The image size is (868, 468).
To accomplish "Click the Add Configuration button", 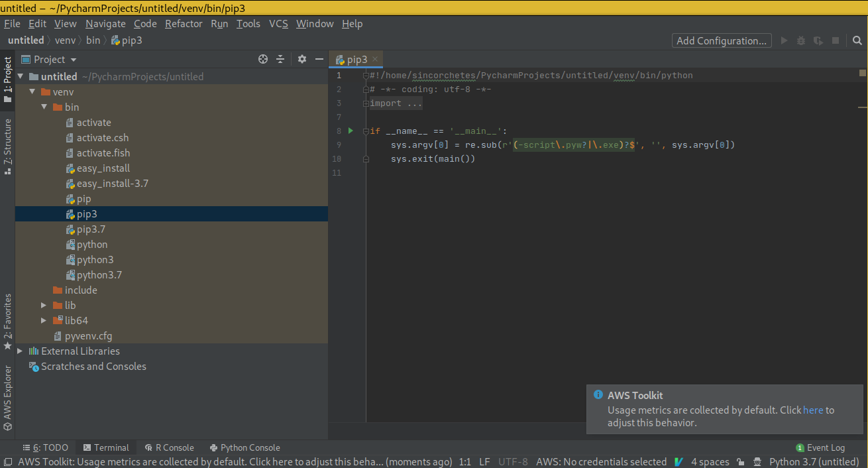I will point(721,40).
